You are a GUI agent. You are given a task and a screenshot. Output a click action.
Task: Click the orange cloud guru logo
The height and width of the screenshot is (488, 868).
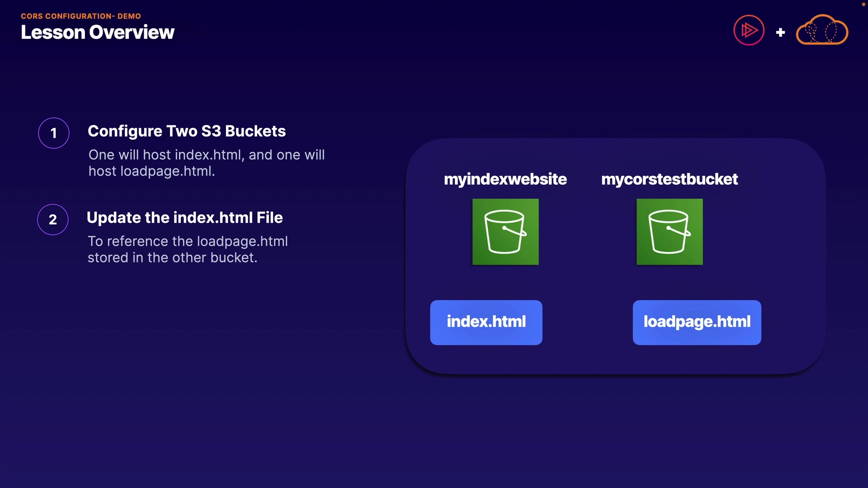click(x=822, y=31)
